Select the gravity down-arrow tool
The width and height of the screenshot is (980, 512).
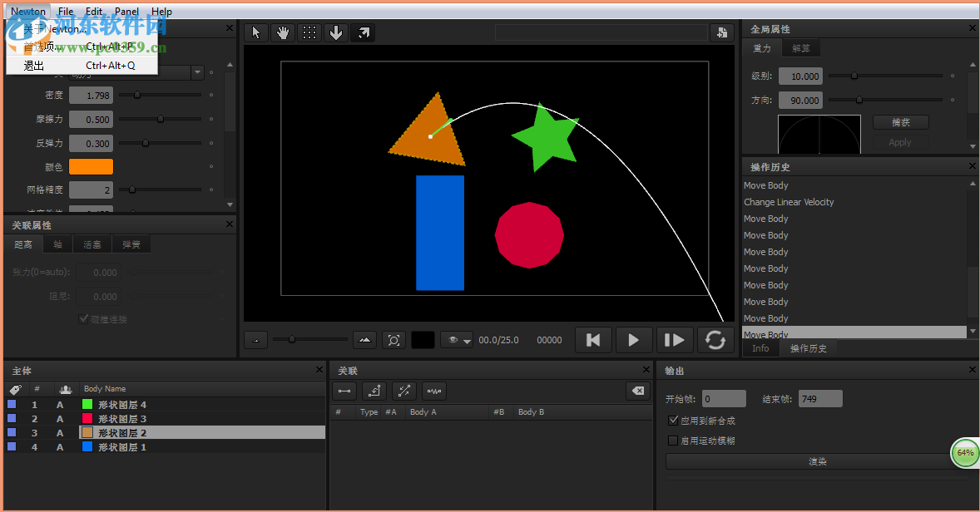click(336, 32)
